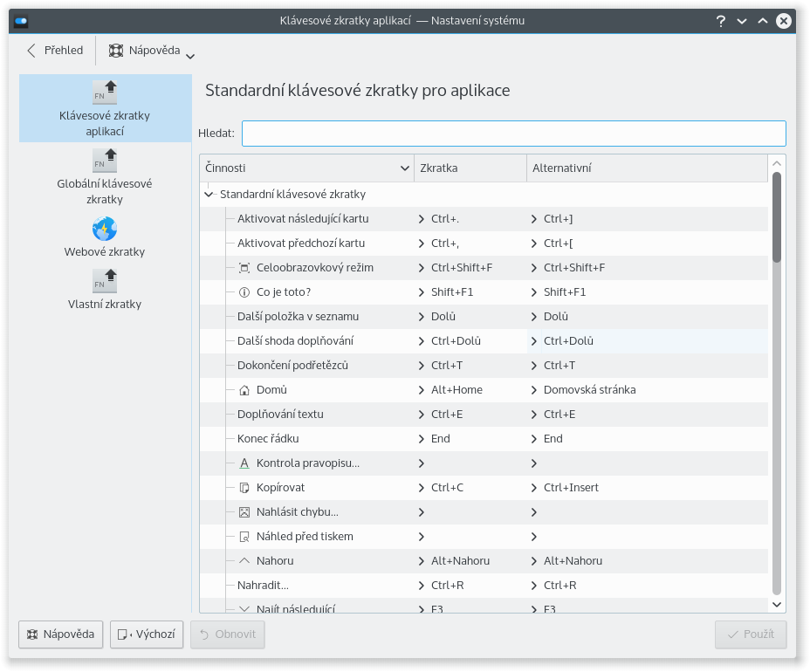This screenshot has width=810, height=672.
Task: Click the scrollbar down arrow
Action: tap(777, 604)
